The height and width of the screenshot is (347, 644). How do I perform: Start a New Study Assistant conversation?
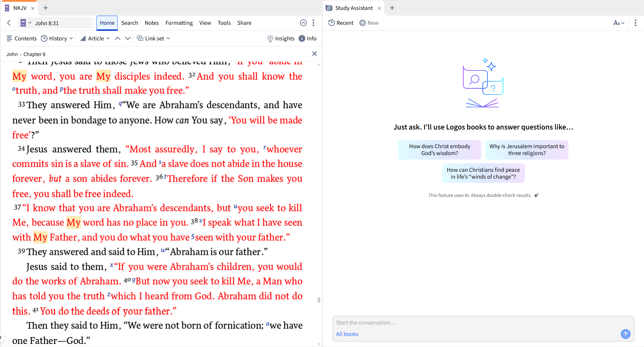coord(368,23)
